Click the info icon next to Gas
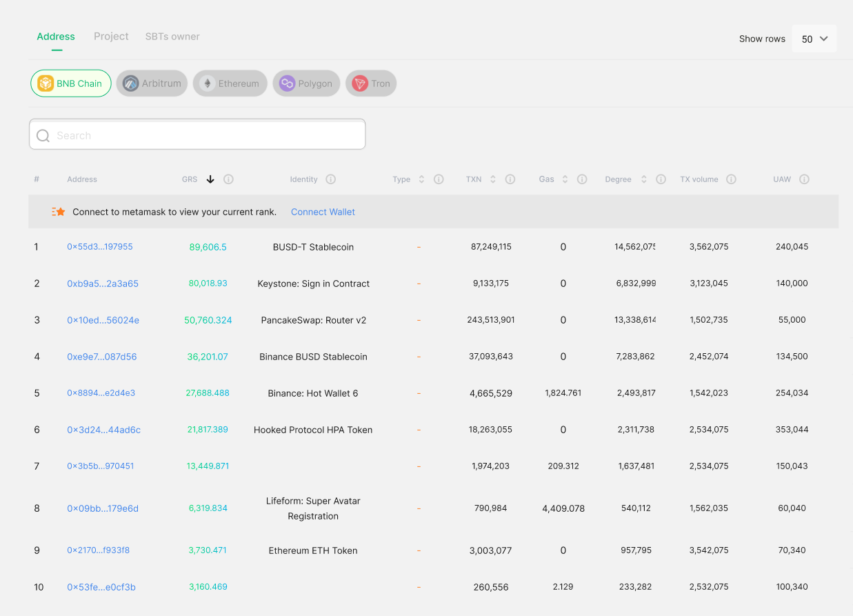853x616 pixels. tap(582, 179)
